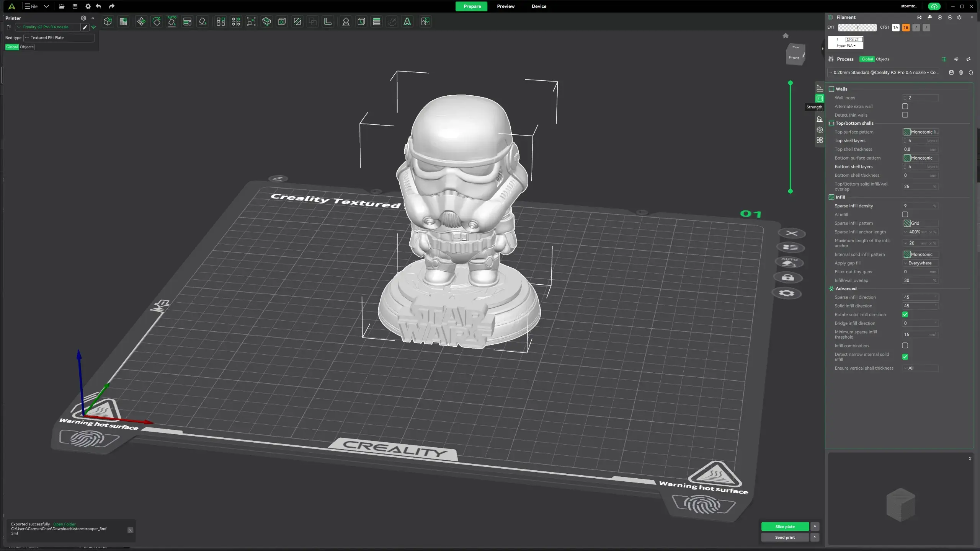Select the Move tool in toolbar
The height and width of the screenshot is (551, 980).
click(x=141, y=22)
